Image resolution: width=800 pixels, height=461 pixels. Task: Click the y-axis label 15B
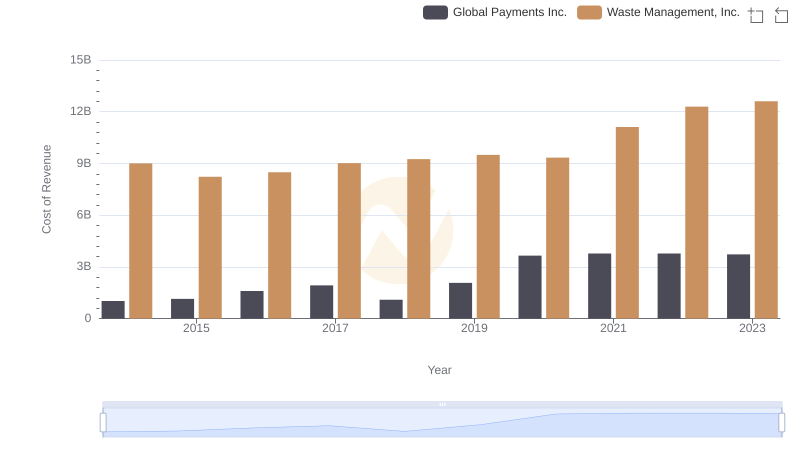pyautogui.click(x=81, y=60)
